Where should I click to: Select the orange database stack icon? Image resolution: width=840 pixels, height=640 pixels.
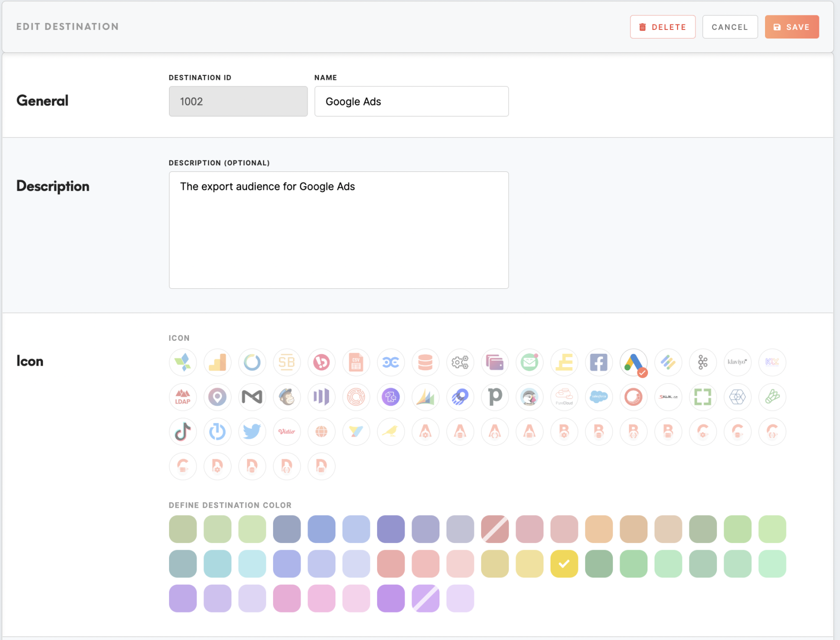pyautogui.click(x=425, y=362)
